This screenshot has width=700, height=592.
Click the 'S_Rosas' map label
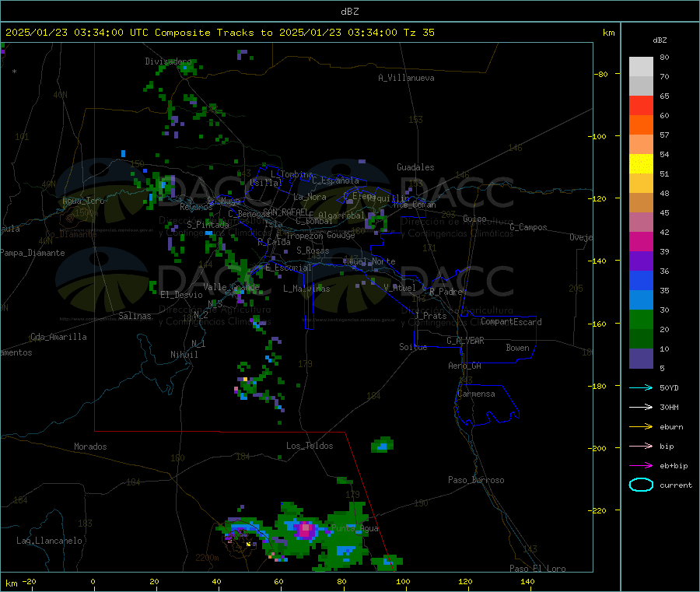tap(313, 250)
